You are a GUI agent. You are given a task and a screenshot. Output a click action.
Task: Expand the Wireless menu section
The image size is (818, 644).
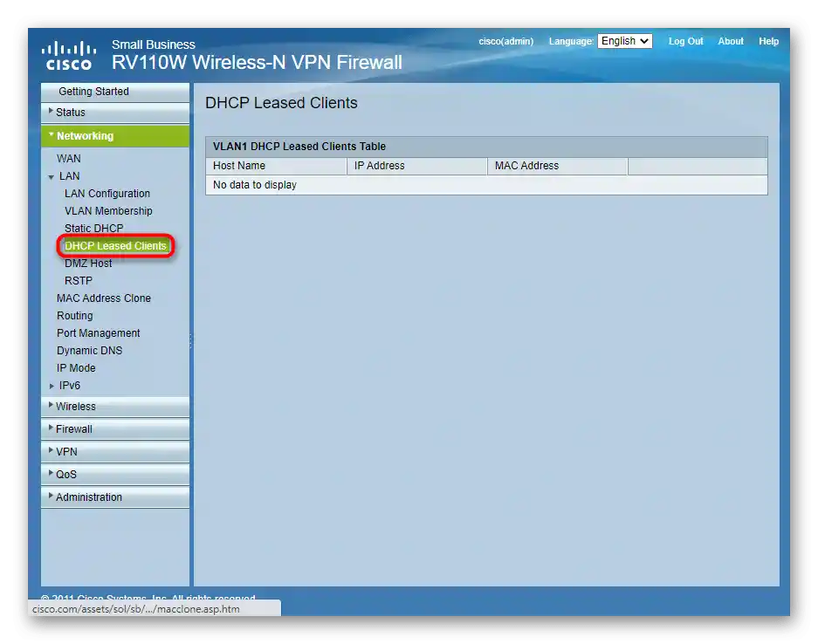coord(115,407)
